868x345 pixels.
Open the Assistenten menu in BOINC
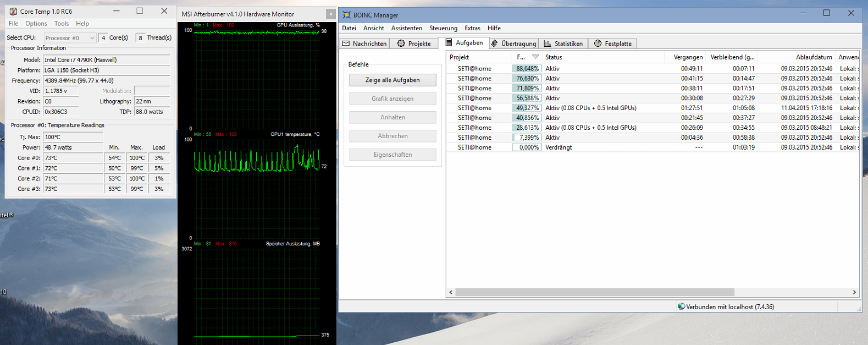coord(406,28)
